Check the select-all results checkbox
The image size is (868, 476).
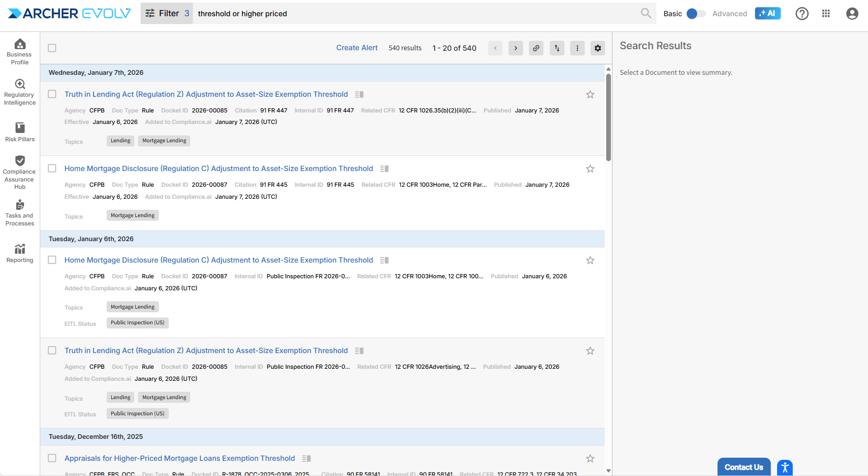[x=52, y=48]
